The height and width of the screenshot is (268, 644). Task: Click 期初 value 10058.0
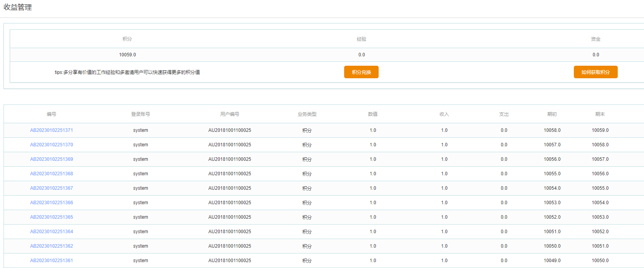[x=552, y=130]
